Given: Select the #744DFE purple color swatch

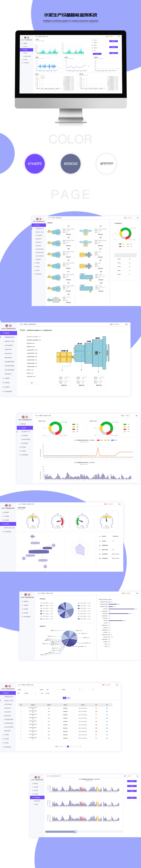Looking at the screenshot, I should pos(35,164).
